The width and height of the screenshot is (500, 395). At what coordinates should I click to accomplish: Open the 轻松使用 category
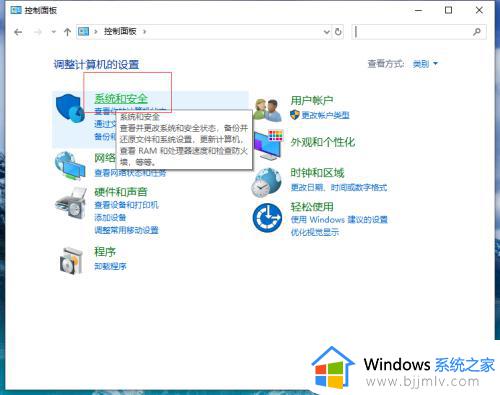point(312,207)
